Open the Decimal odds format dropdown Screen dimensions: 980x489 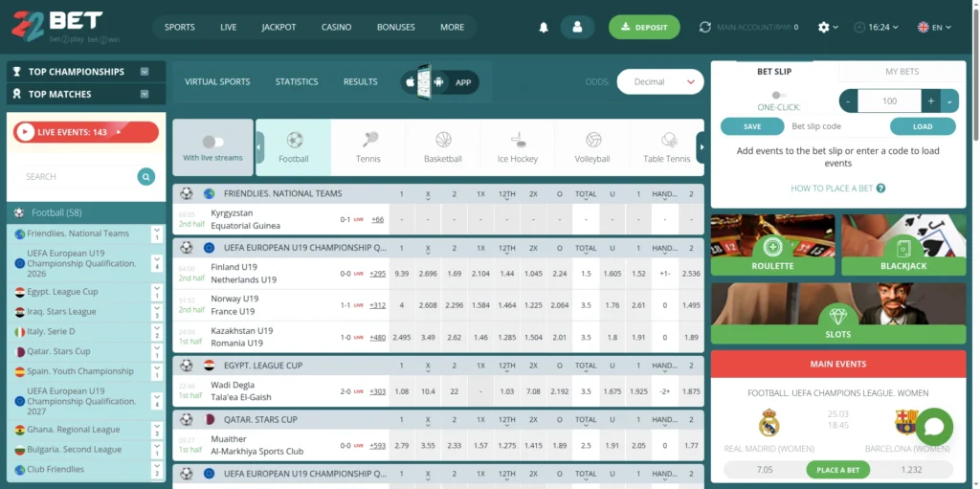tap(659, 82)
